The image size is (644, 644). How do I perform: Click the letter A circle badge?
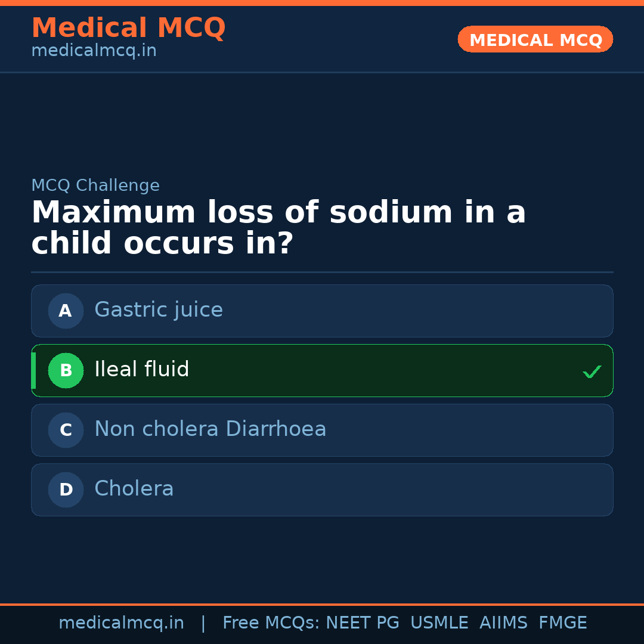66,311
